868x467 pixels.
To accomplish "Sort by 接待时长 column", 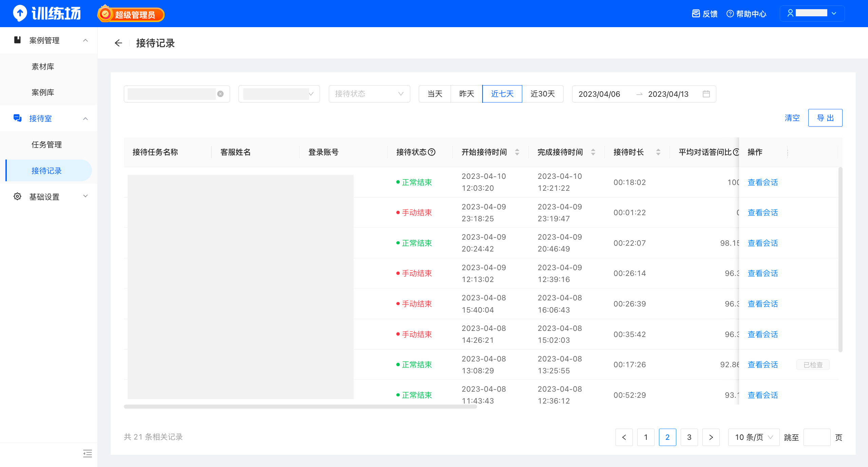I will 658,152.
